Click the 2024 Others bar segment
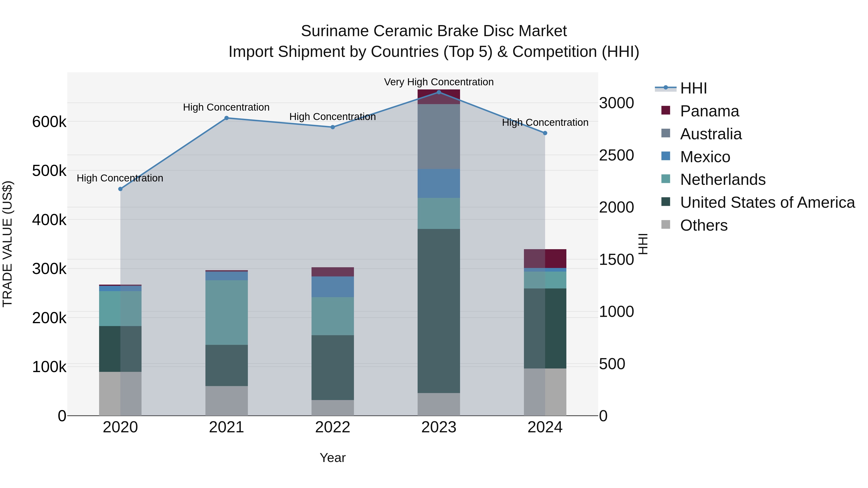 click(545, 392)
